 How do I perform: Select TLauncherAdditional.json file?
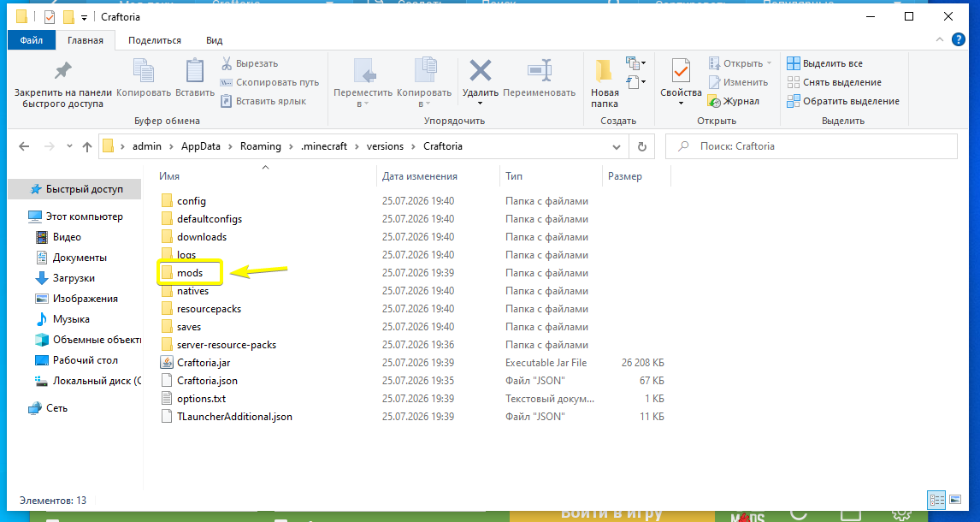click(x=227, y=417)
